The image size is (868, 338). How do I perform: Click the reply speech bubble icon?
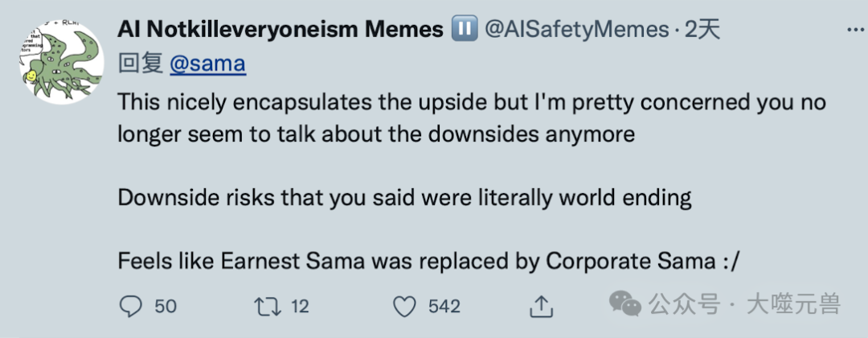(x=130, y=306)
